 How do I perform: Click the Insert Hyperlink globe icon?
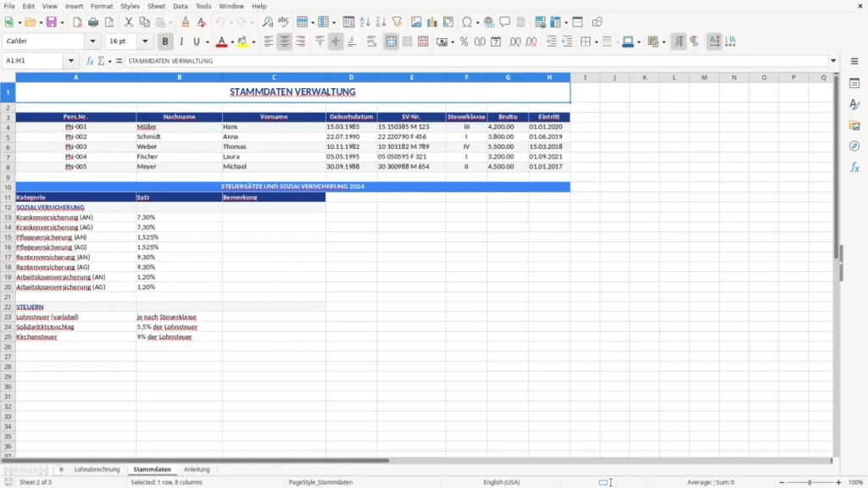tap(489, 22)
